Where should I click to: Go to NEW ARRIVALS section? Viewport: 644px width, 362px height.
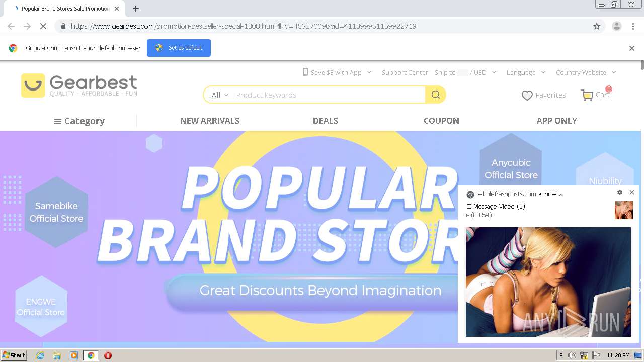coord(210,121)
